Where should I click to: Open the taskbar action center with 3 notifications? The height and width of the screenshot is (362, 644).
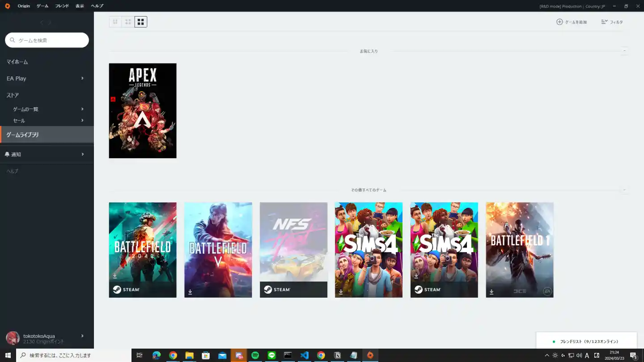coord(633,355)
